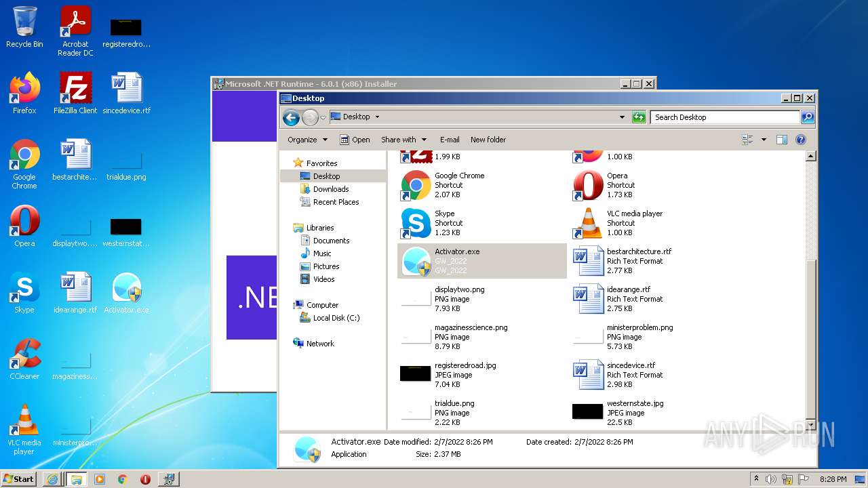This screenshot has height=488, width=868.
Task: Open the Organize dropdown menu
Action: point(307,140)
